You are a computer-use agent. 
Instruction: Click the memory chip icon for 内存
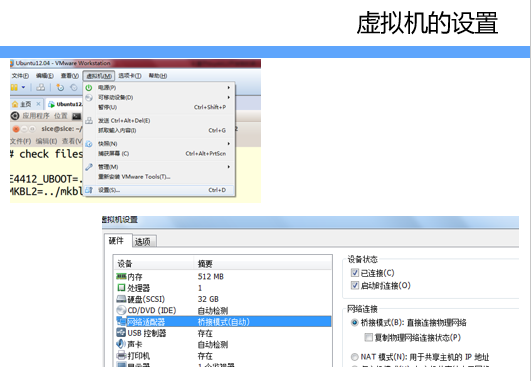[121, 276]
